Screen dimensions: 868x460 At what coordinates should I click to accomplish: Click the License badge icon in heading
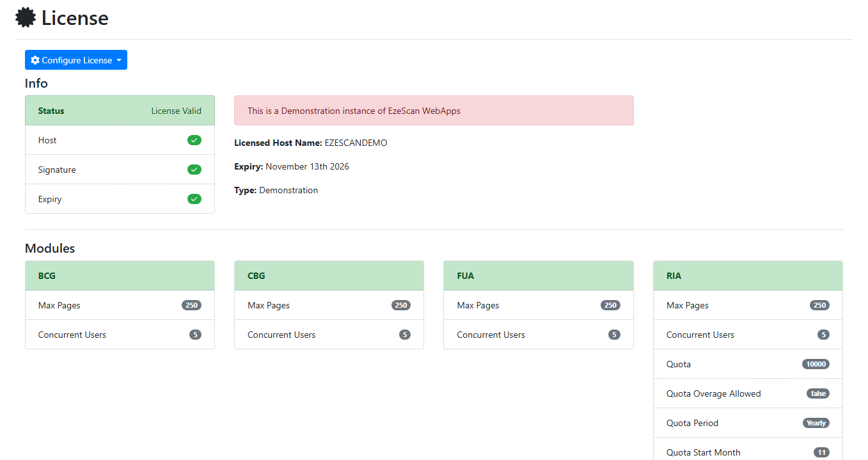(x=26, y=18)
